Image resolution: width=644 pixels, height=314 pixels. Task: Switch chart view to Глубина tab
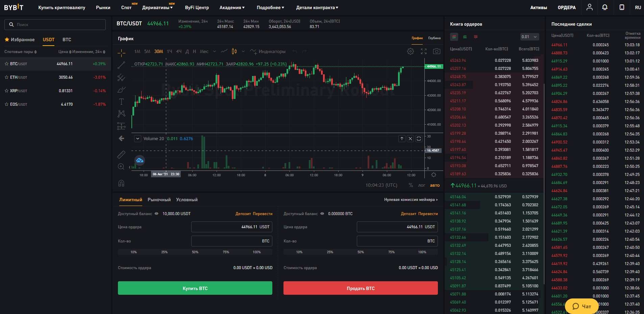[434, 38]
